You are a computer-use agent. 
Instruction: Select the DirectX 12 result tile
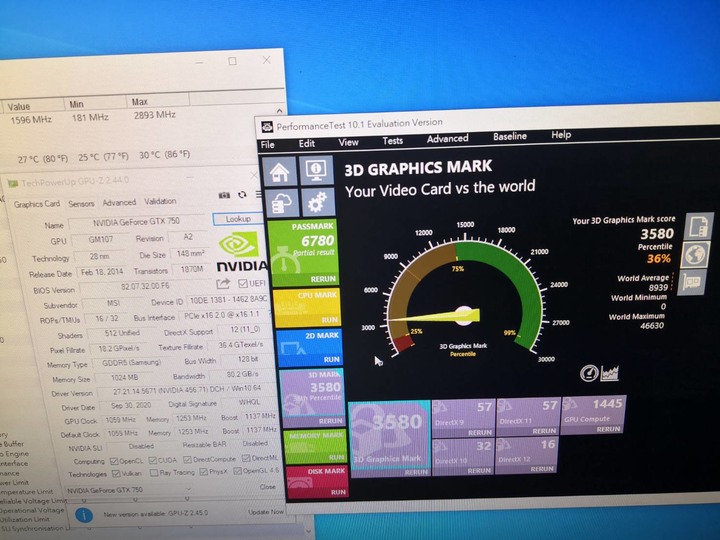(527, 455)
